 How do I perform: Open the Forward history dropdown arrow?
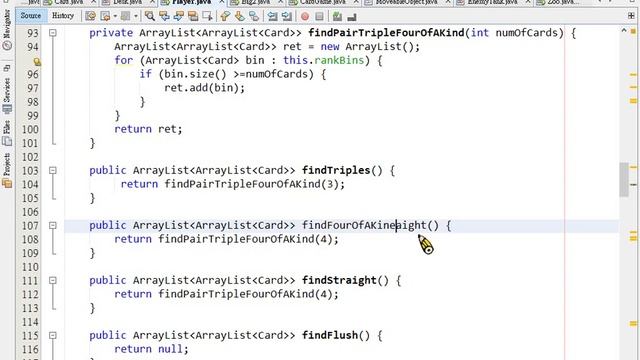click(136, 16)
